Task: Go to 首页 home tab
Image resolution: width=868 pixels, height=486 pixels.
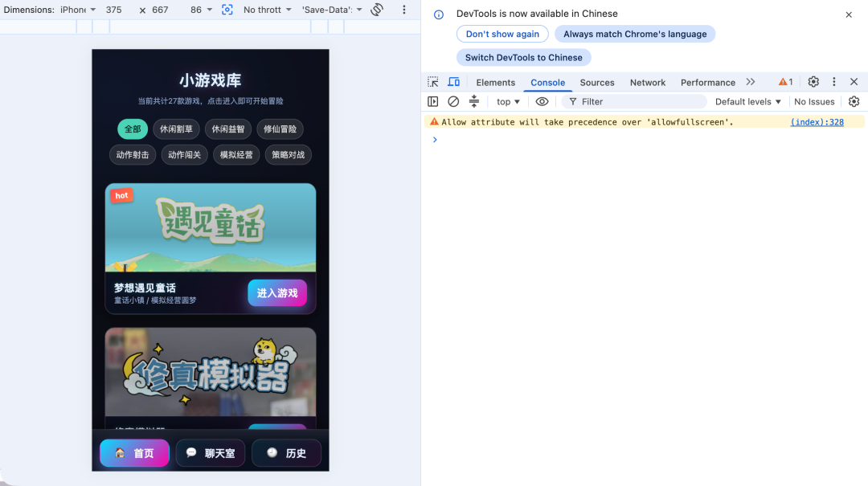Action: coord(134,453)
